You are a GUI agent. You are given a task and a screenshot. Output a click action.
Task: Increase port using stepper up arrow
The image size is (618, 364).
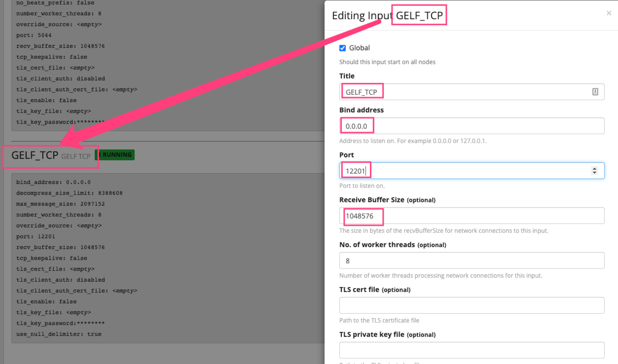594,168
